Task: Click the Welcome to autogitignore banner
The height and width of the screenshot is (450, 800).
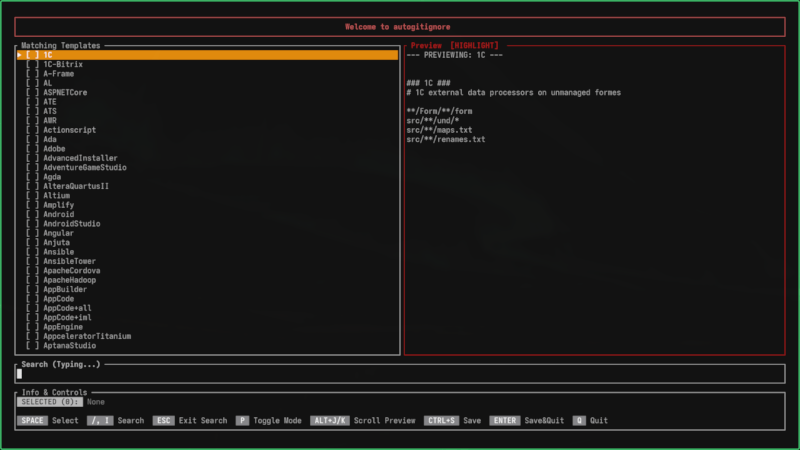Action: tap(400, 27)
